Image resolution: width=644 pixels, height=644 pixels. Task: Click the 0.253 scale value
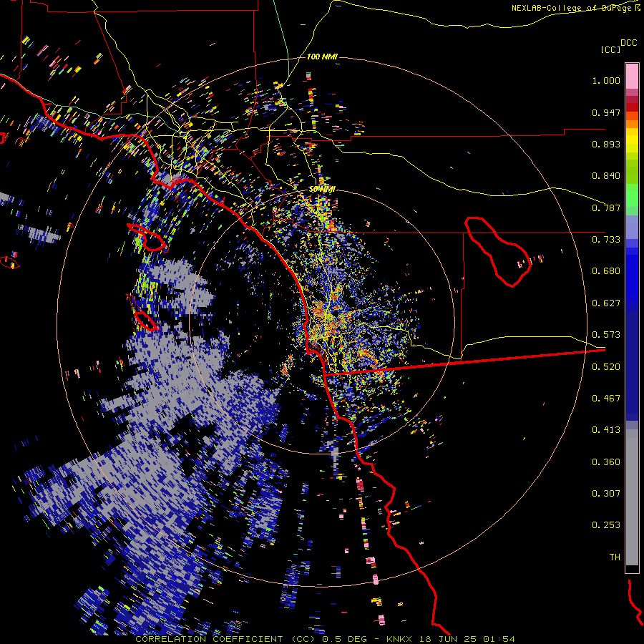[x=606, y=525]
